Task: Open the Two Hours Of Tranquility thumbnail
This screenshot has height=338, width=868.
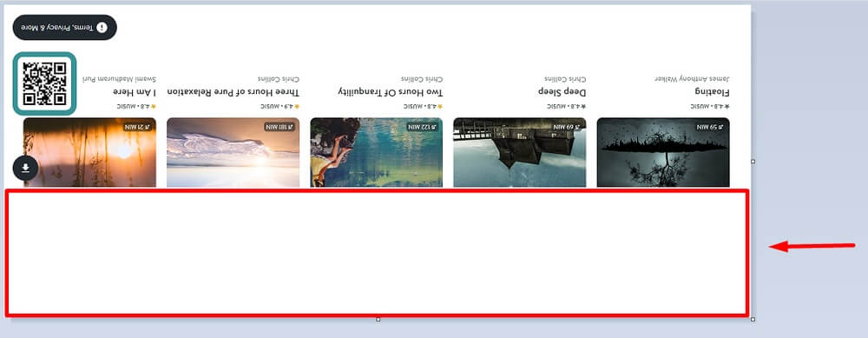Action: (377, 152)
